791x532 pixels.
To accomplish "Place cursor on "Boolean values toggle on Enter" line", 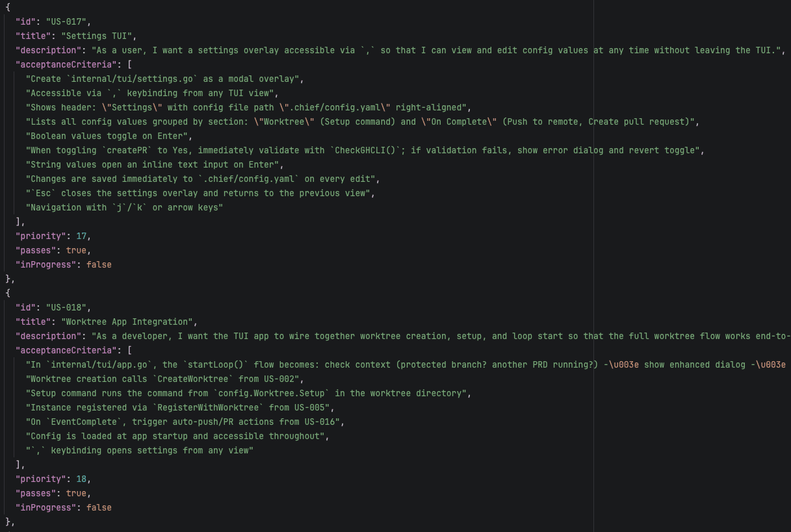I will (109, 136).
